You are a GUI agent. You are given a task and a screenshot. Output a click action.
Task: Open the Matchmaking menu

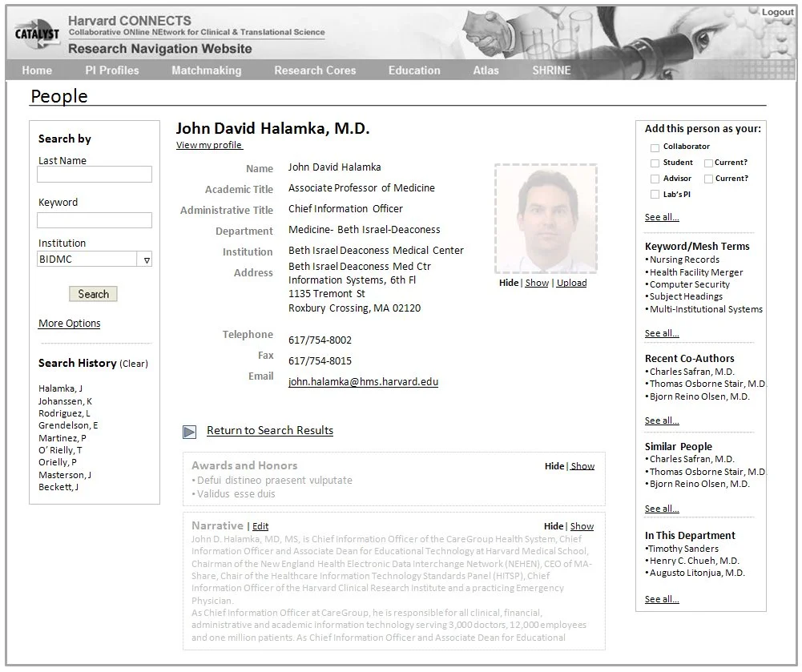click(x=207, y=70)
